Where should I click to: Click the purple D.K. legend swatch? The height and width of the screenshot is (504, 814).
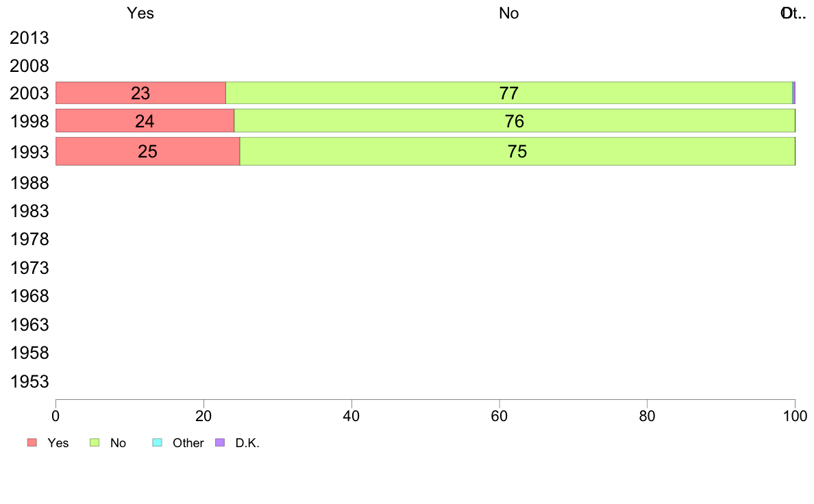tap(220, 442)
